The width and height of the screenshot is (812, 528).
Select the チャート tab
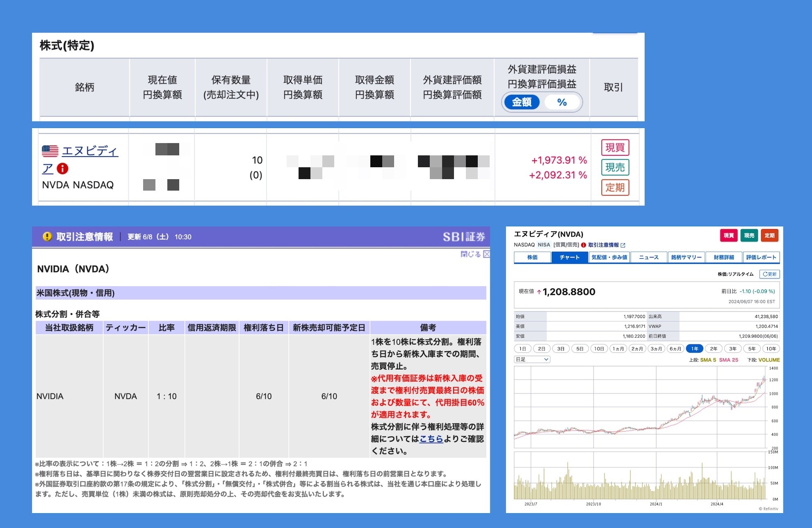point(570,257)
